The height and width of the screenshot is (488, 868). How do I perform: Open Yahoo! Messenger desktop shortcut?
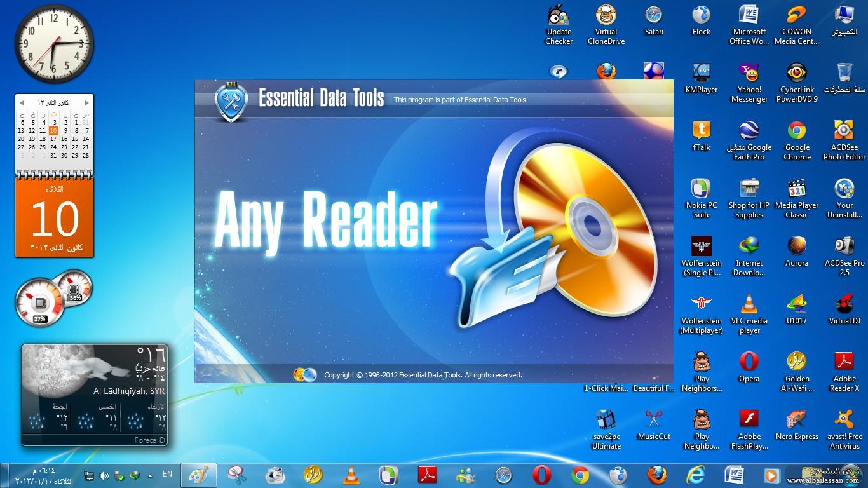click(749, 83)
